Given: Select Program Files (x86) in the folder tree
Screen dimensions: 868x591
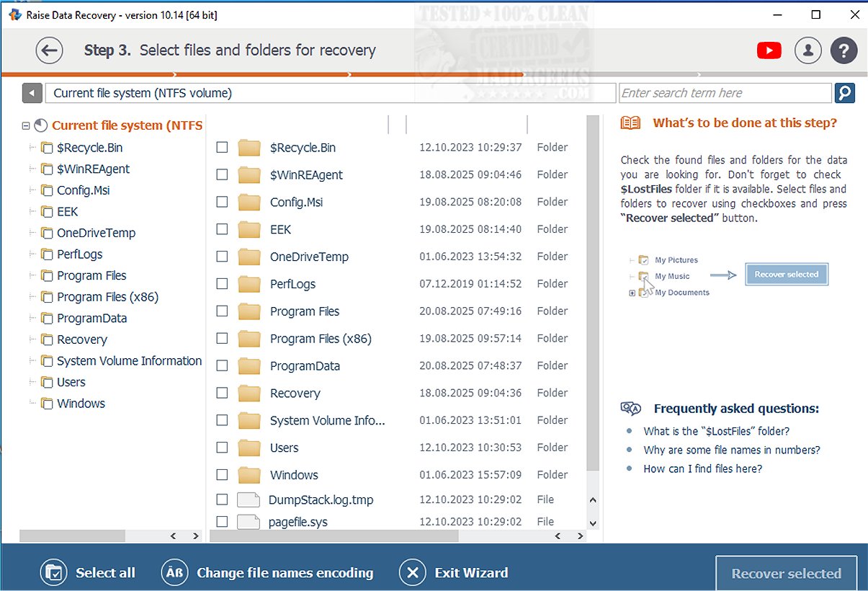Looking at the screenshot, I should click(x=108, y=297).
